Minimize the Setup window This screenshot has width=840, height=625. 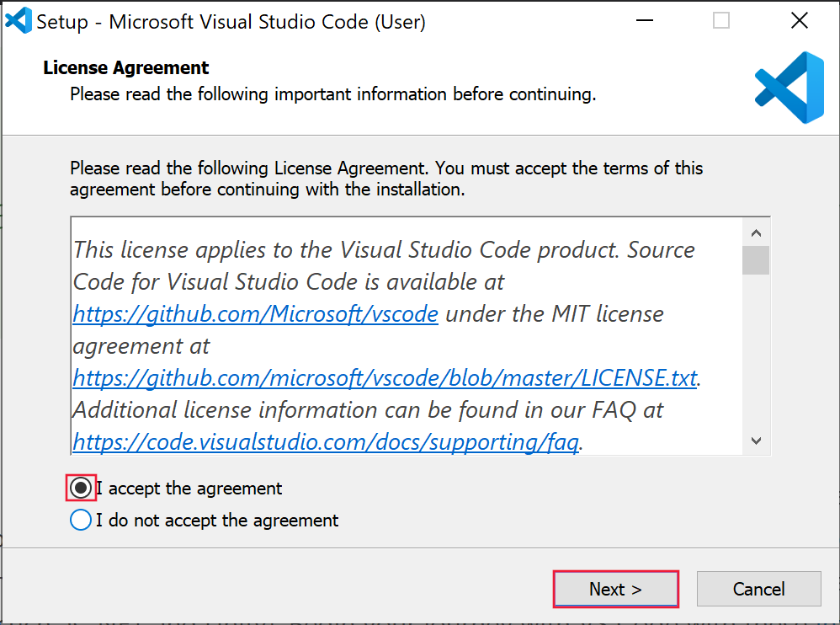click(x=645, y=21)
